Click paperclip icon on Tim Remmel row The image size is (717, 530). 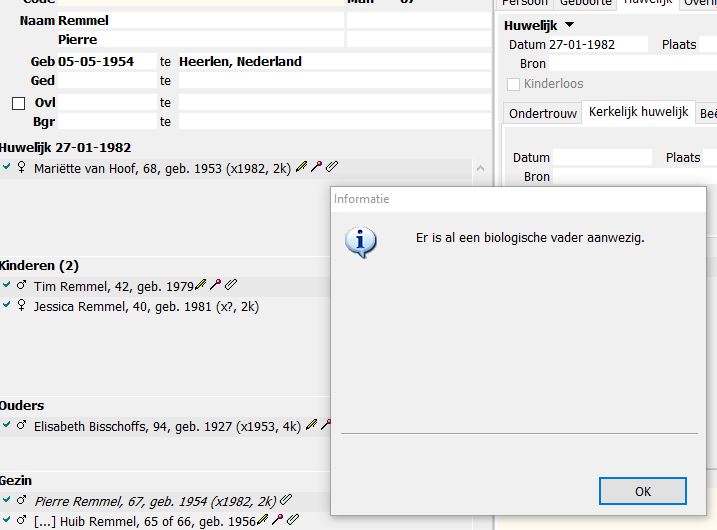pos(230,286)
